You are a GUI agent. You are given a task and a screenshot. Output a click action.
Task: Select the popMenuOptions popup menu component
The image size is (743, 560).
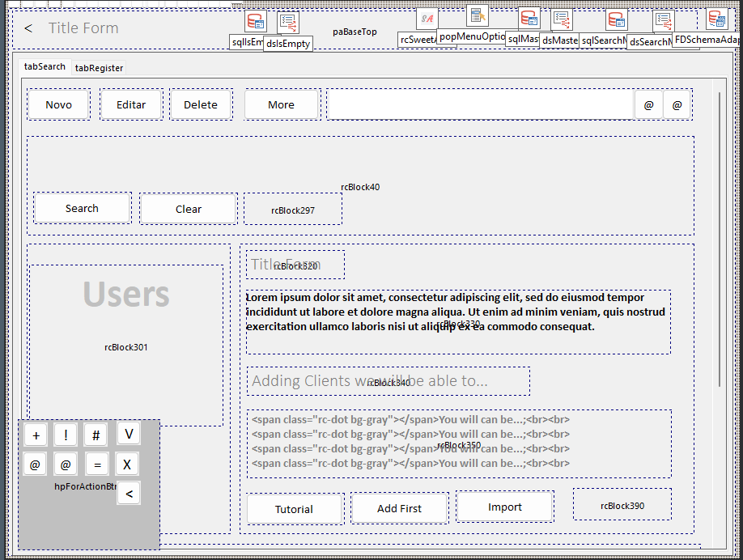(x=477, y=15)
